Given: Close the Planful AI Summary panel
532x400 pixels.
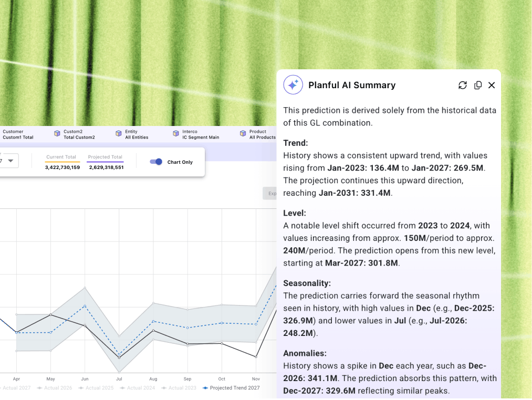Looking at the screenshot, I should [492, 85].
